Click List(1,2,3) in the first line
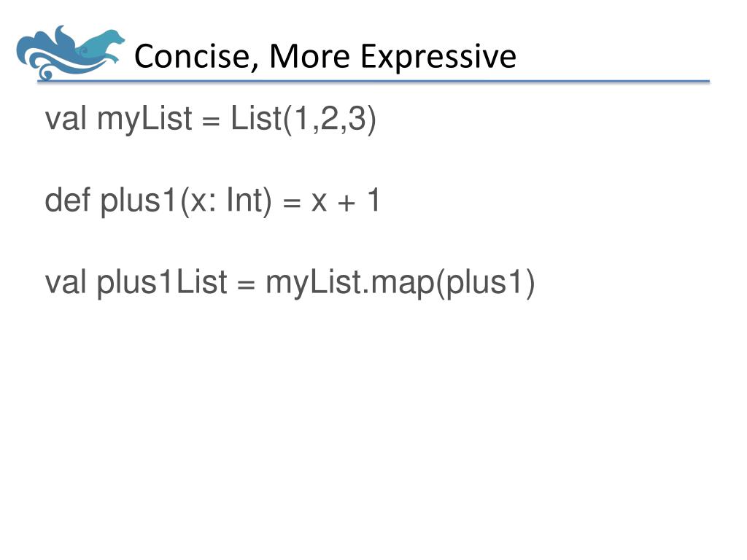 (x=304, y=120)
